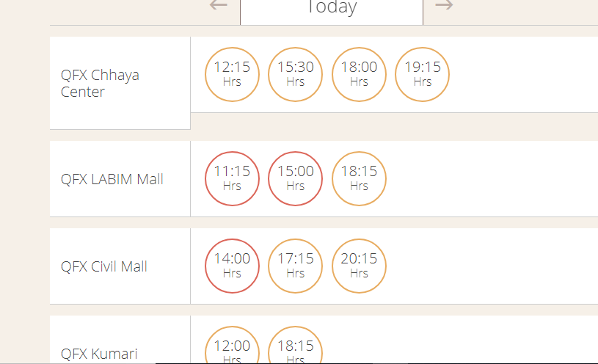The height and width of the screenshot is (364, 598).
Task: Pick 12:15 Hrs show at QFX Chhaya Center
Action: (x=232, y=74)
